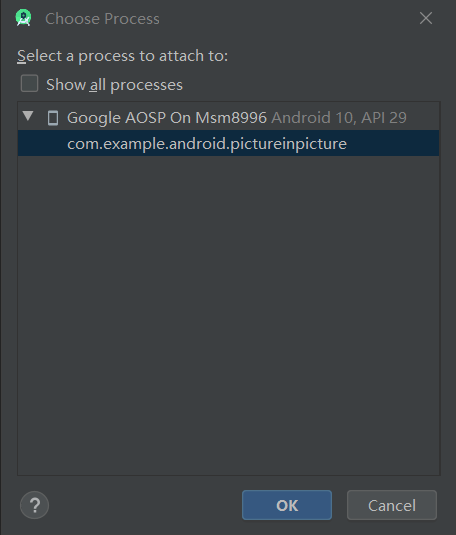Click the Choose Process title text
The image size is (456, 535).
tap(102, 18)
